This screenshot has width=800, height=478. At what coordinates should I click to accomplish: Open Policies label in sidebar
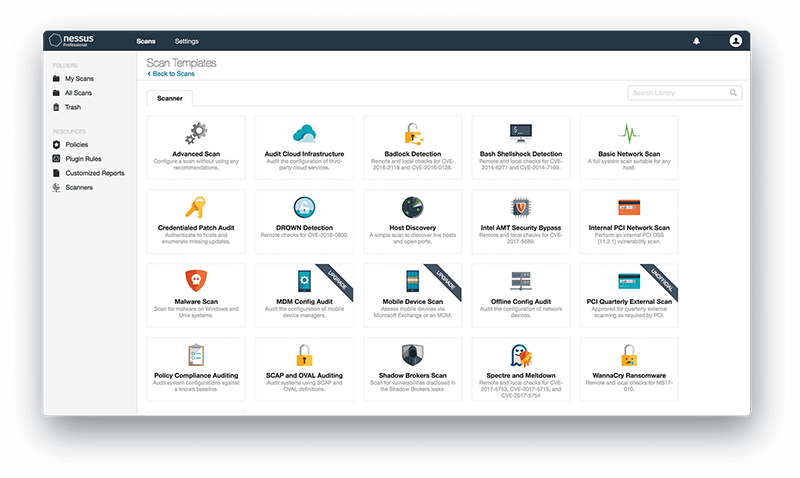click(x=77, y=145)
